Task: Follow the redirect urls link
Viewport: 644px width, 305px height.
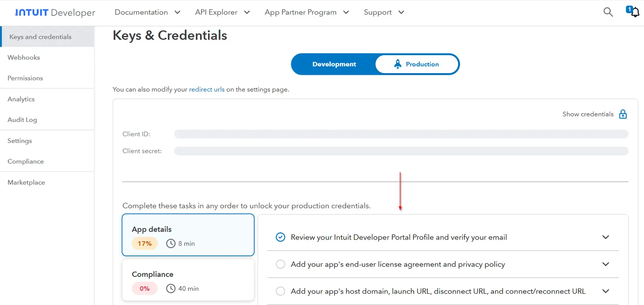Action: coord(207,89)
